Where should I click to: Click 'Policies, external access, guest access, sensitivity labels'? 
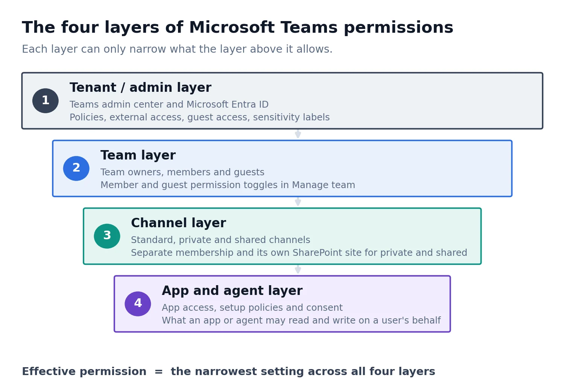tap(199, 117)
